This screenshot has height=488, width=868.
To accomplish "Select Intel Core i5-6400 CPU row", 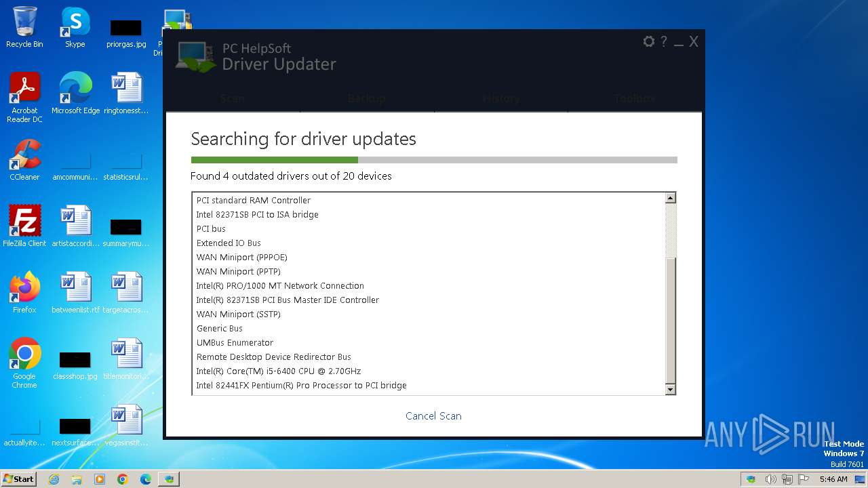I will [429, 371].
